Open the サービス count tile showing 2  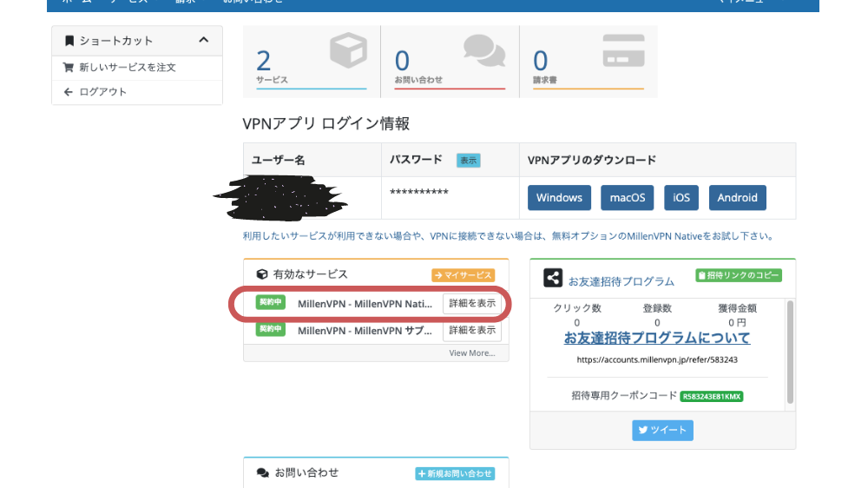click(312, 62)
